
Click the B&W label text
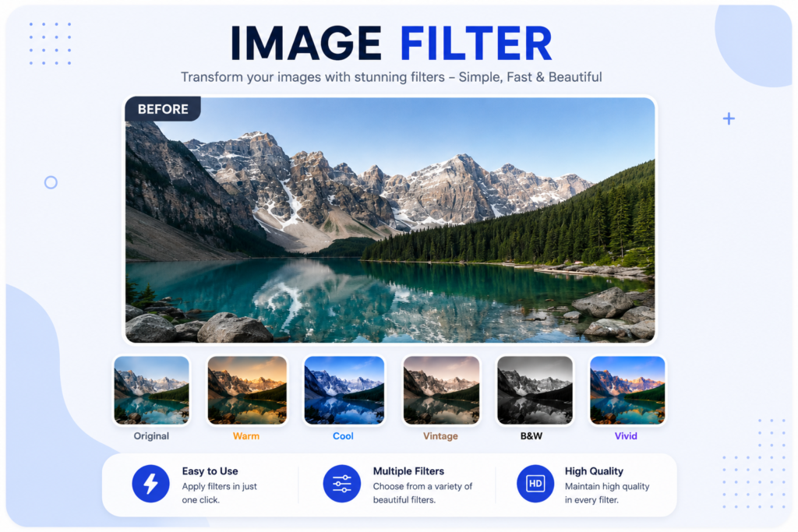pyautogui.click(x=531, y=436)
